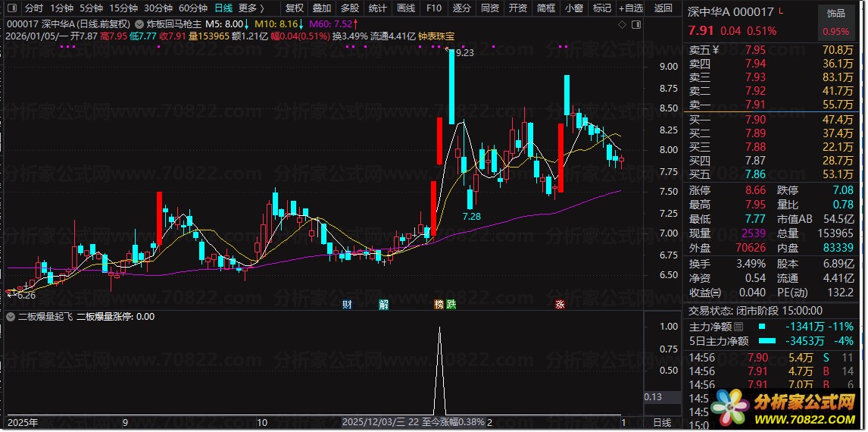Click the 日线 period label at bottom right
The image size is (868, 432).
coord(662,423)
